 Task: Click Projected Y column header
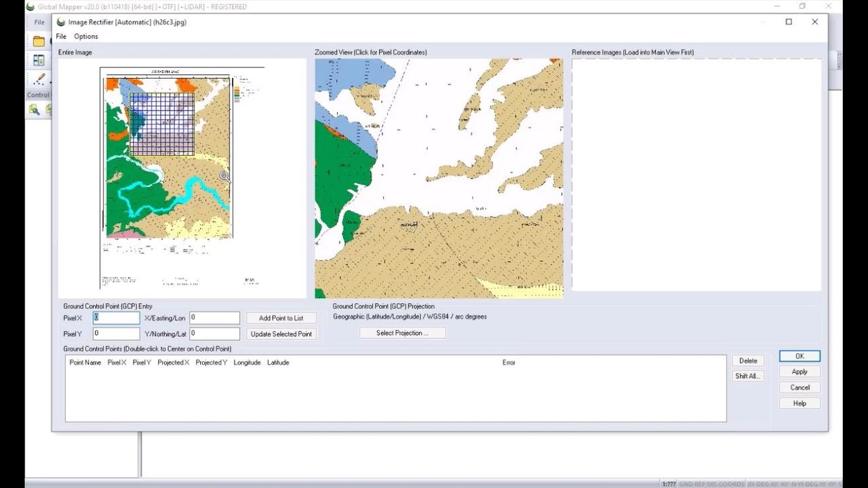212,363
